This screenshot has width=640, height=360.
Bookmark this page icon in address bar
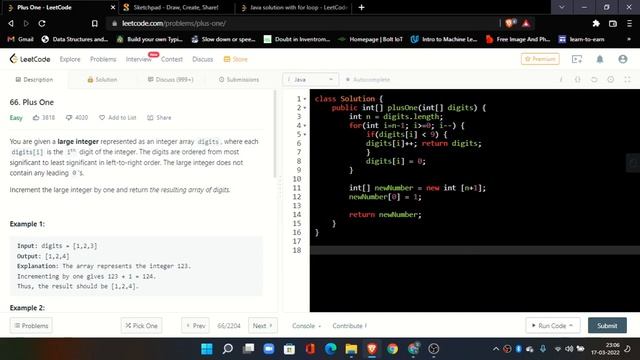pos(95,24)
